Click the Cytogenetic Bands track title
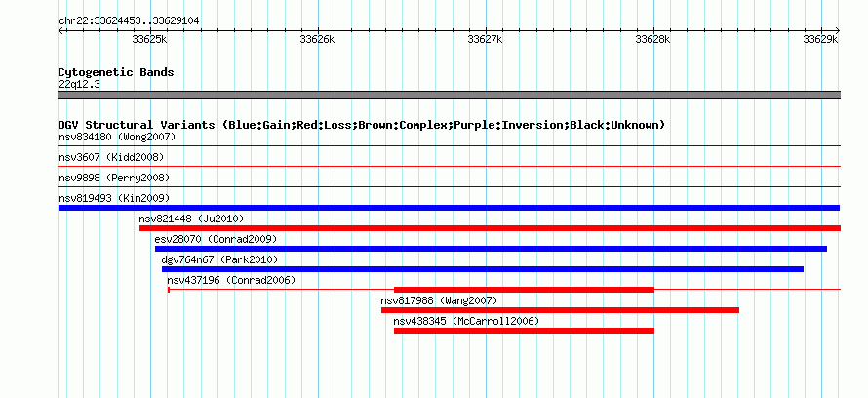The image size is (868, 398). (x=116, y=72)
